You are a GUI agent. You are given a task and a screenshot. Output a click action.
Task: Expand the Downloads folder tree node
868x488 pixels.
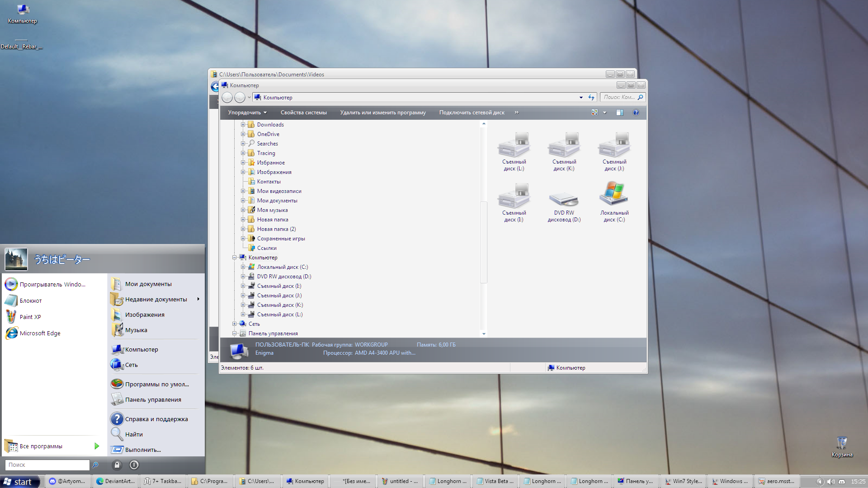point(243,125)
